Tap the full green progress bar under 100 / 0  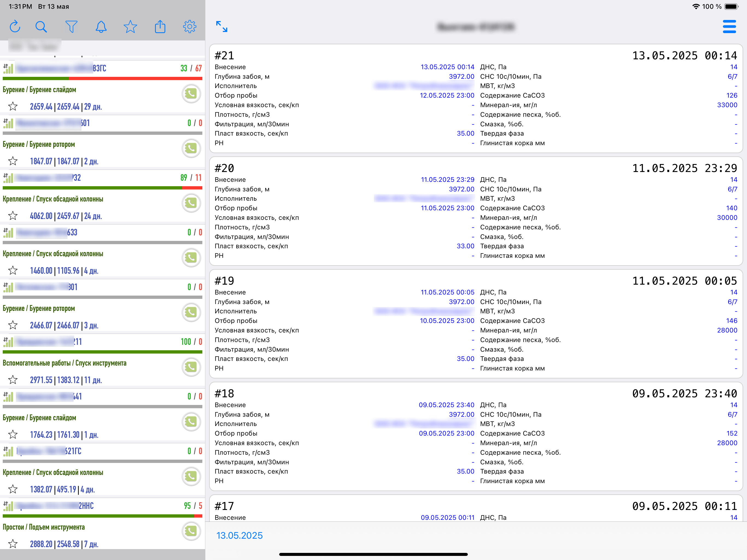click(x=102, y=352)
